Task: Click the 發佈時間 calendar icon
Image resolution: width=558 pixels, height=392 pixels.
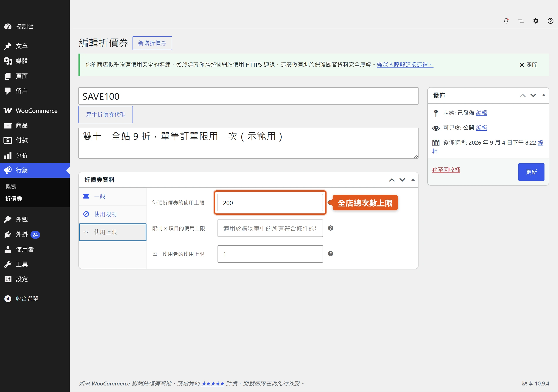Action: [x=436, y=142]
